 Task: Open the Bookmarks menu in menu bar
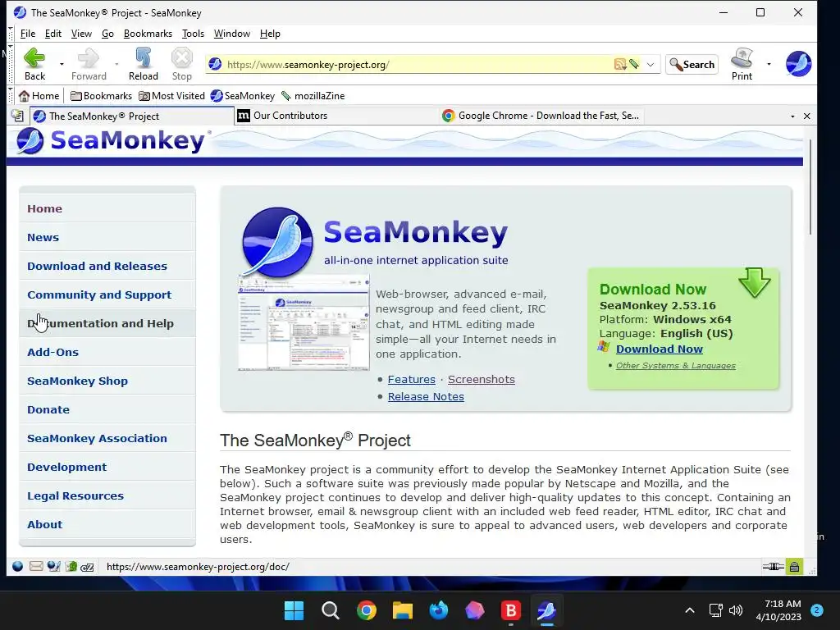148,34
